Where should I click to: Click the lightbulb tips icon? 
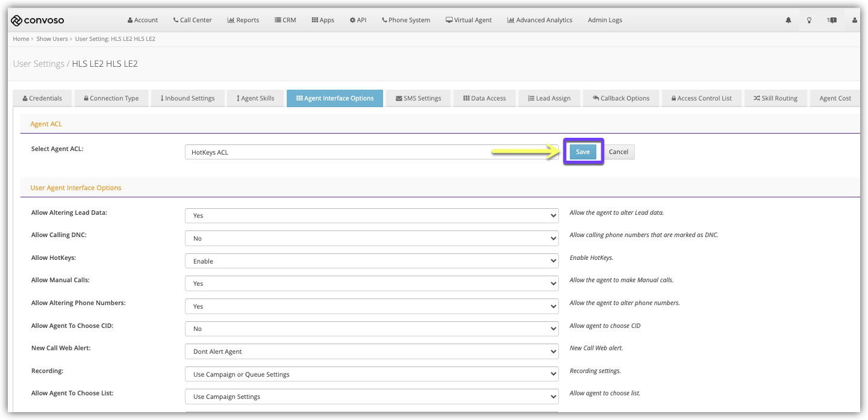tap(810, 20)
